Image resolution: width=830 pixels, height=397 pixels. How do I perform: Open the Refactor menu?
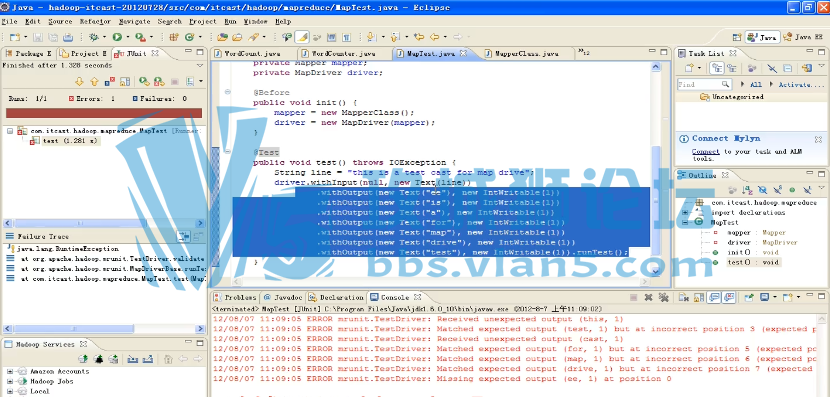coord(95,22)
